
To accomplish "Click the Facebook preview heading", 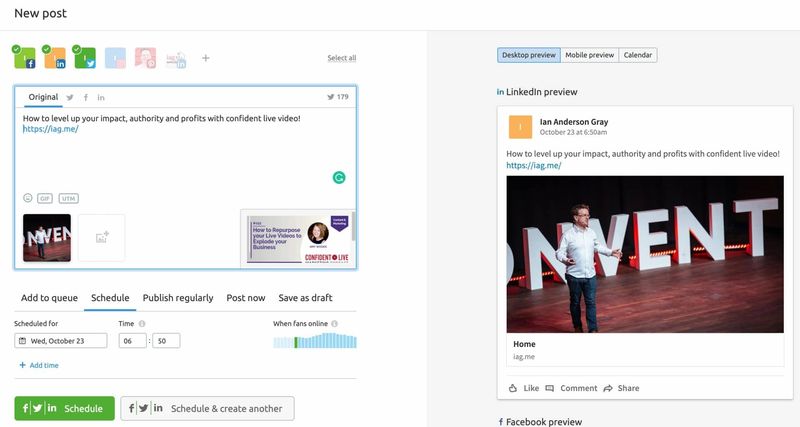I will (x=540, y=422).
